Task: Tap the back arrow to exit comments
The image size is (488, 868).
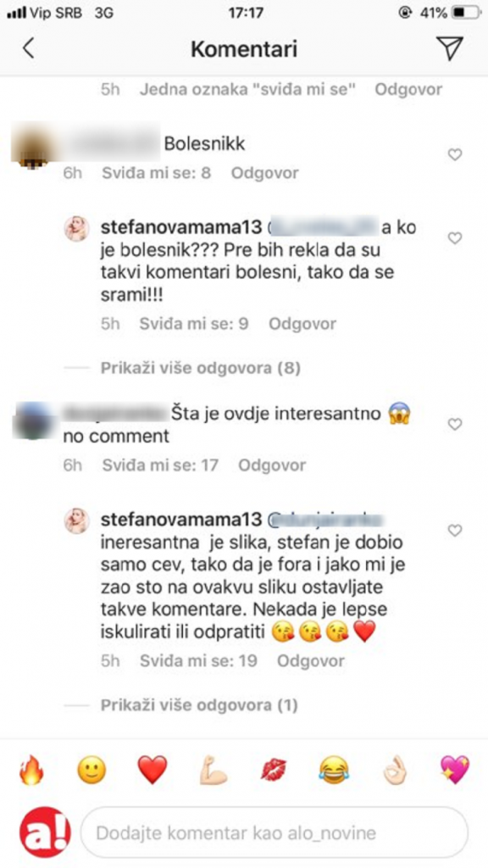Action: pyautogui.click(x=28, y=48)
